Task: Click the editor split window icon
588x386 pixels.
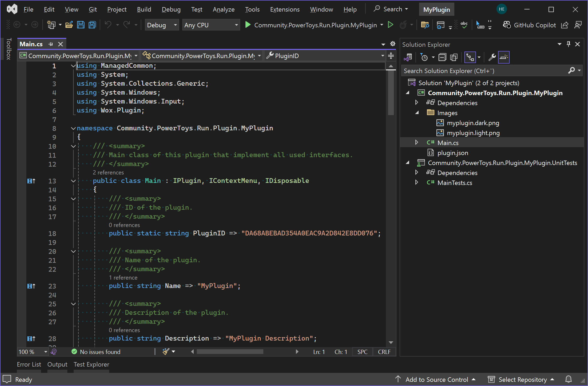Action: coord(391,56)
